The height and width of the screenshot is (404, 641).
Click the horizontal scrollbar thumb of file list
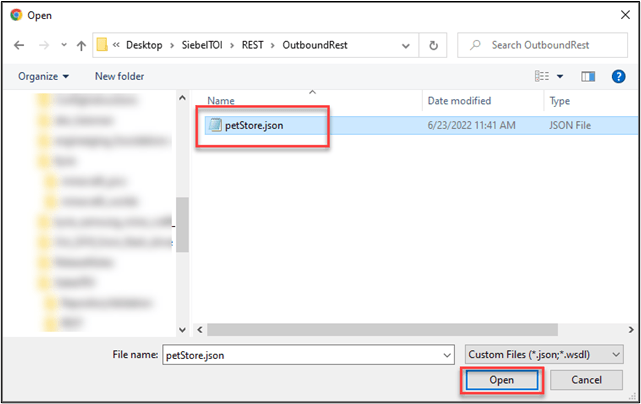pos(382,330)
